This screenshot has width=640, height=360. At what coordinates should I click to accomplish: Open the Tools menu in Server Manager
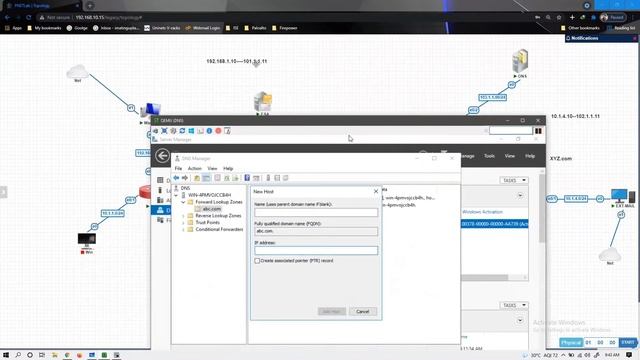pos(489,156)
